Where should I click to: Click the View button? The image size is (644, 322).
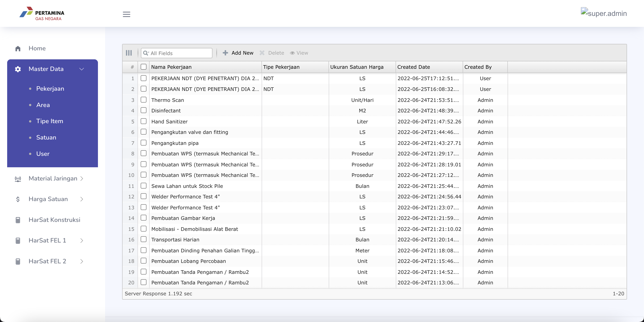click(x=299, y=53)
